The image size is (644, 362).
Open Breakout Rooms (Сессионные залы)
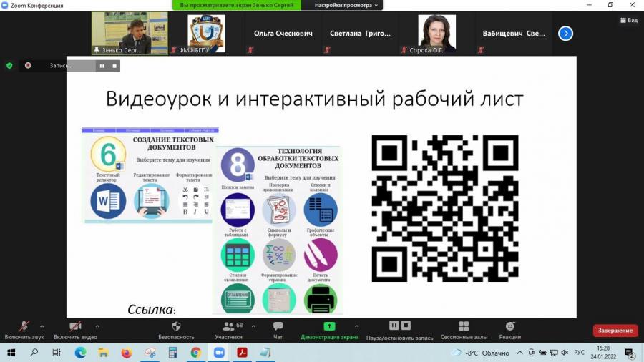coord(464,326)
